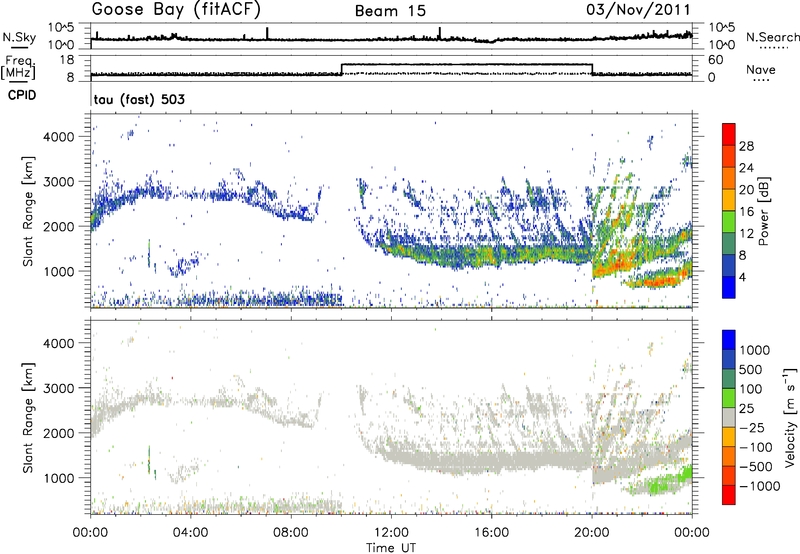Image resolution: width=800 pixels, height=554 pixels.
Task: Click the 'Beam 15' heading
Action: [390, 11]
